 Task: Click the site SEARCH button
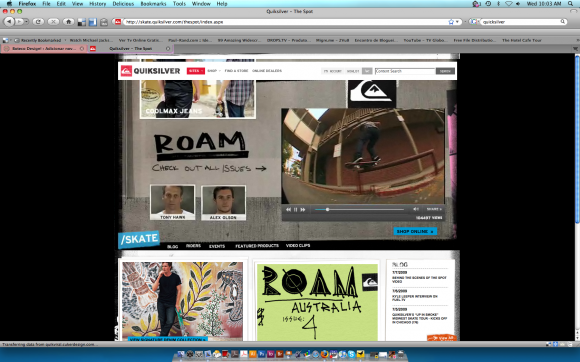pos(445,71)
